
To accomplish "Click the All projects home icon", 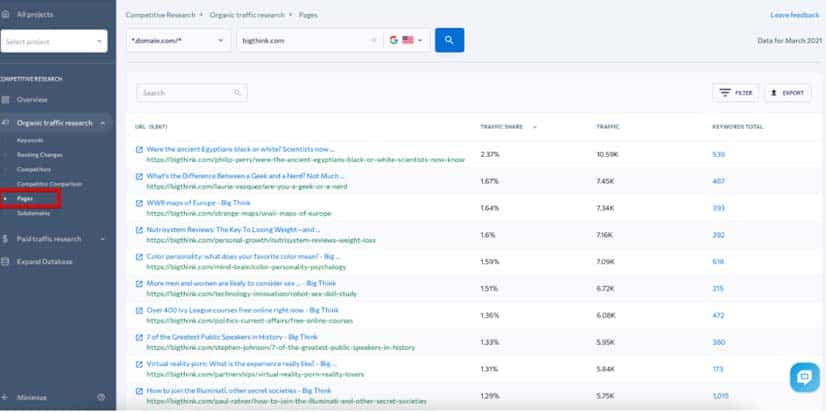I will [6, 15].
